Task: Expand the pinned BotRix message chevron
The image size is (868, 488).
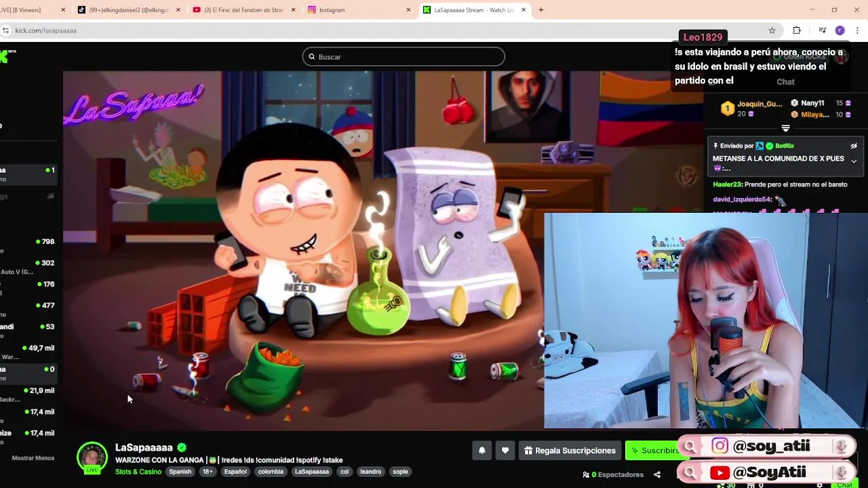Action: (x=854, y=161)
